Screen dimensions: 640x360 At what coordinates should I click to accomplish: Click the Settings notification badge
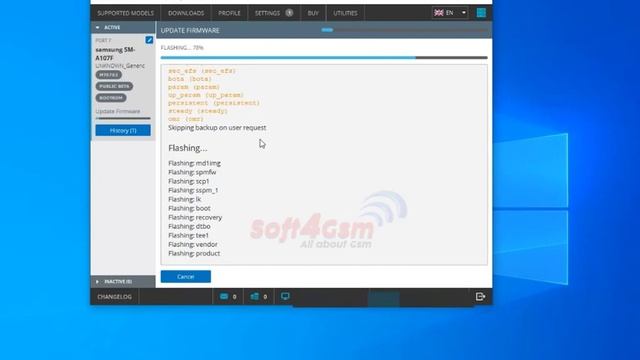[289, 13]
